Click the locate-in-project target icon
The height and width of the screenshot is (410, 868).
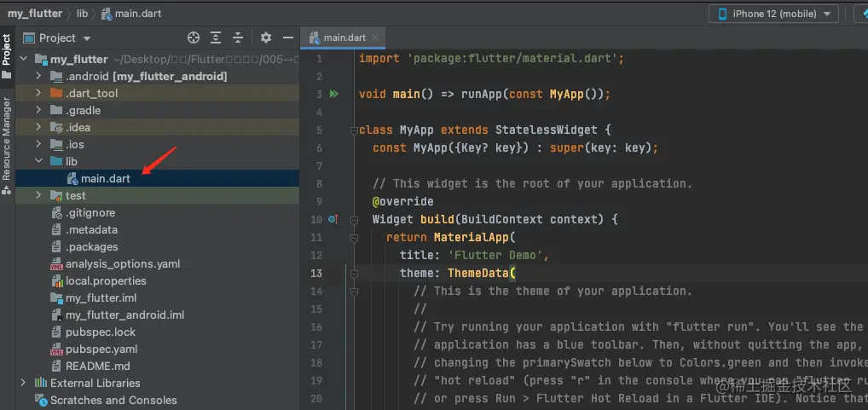(194, 38)
